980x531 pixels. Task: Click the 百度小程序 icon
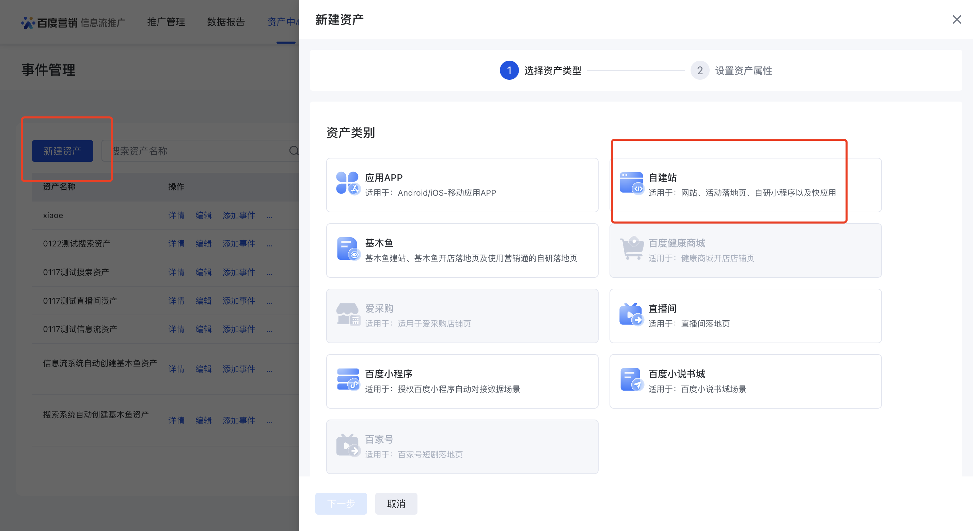(x=348, y=379)
